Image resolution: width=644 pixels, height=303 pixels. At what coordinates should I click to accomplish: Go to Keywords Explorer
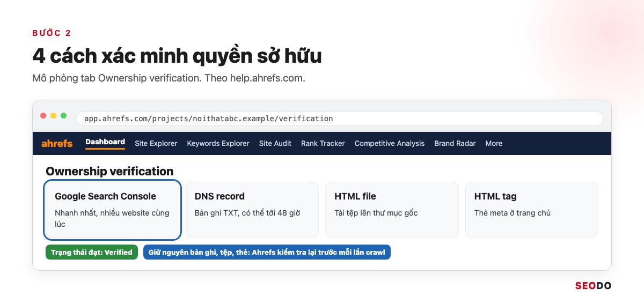(x=218, y=143)
